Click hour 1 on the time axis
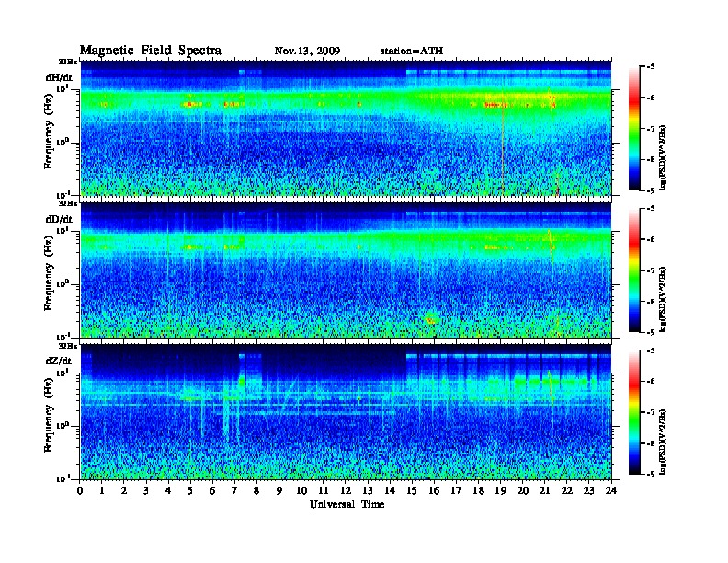The image size is (728, 563). [102, 491]
